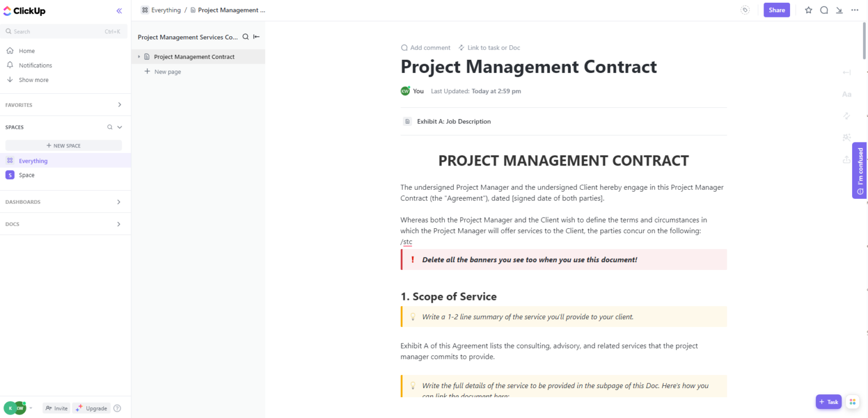Search doc pages via the magnifier icon
This screenshot has width=868, height=418.
pos(245,36)
